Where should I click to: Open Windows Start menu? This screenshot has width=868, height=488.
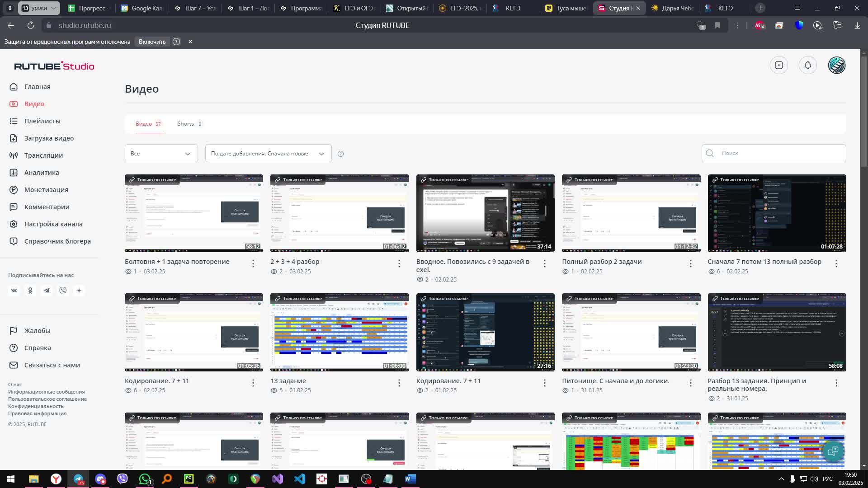click(x=11, y=479)
